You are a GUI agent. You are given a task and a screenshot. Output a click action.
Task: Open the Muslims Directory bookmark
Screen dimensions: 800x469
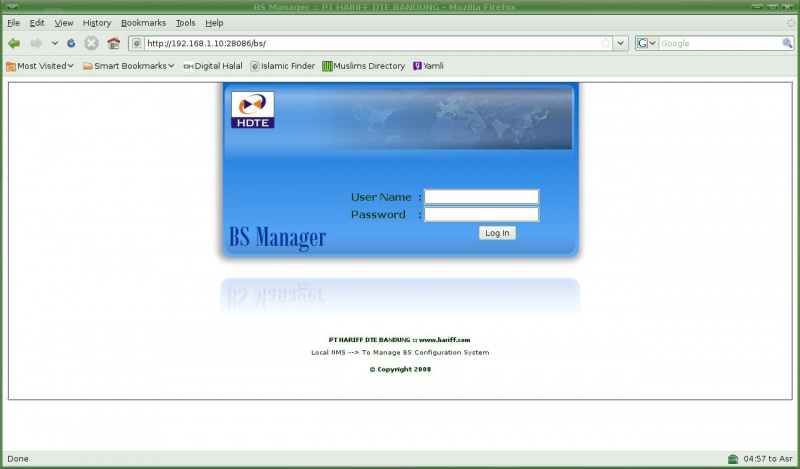click(x=363, y=66)
